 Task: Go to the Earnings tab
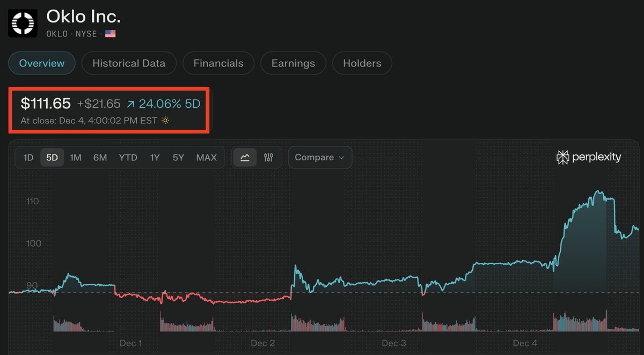coord(293,63)
